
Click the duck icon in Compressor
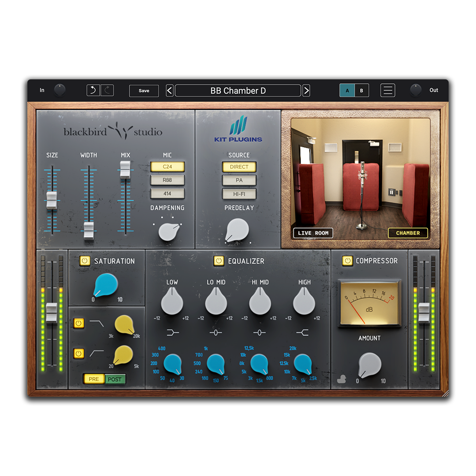[x=342, y=379]
